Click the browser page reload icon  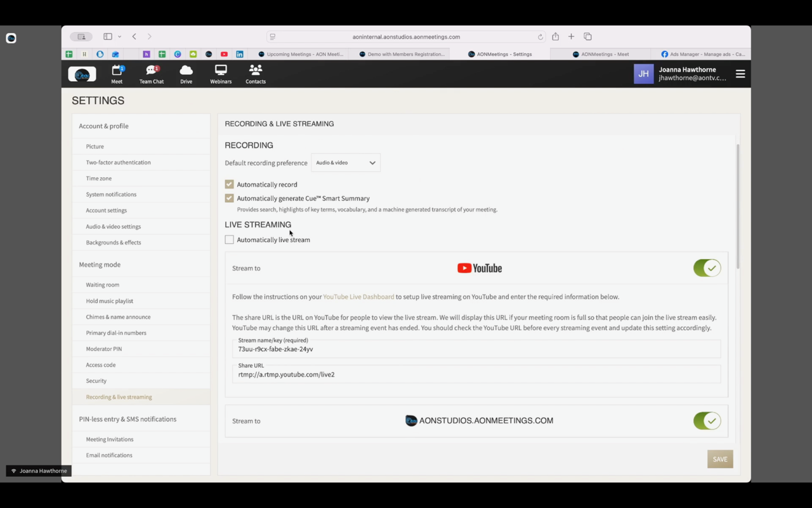(540, 37)
